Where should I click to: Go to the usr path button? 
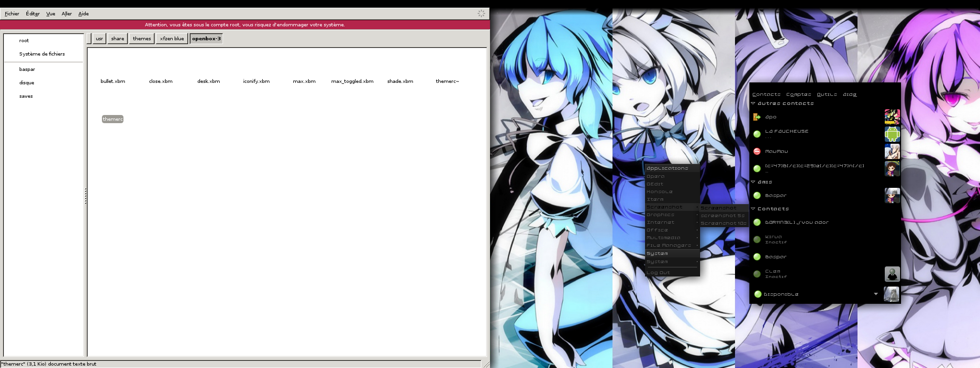[99, 38]
